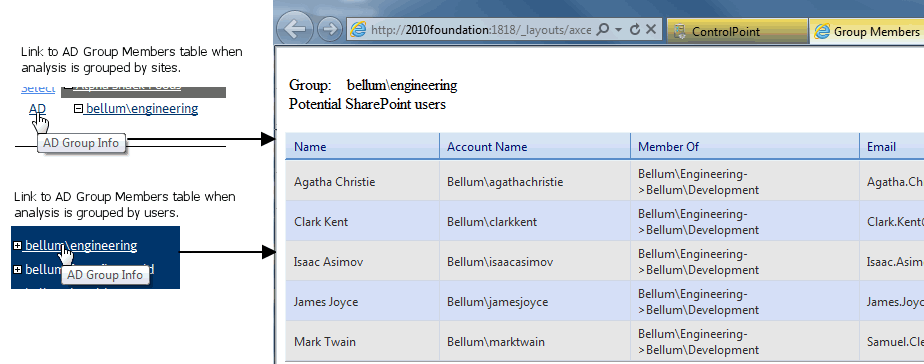Open bellum\engineering link in users view
The height and width of the screenshot is (364, 924).
(x=81, y=246)
